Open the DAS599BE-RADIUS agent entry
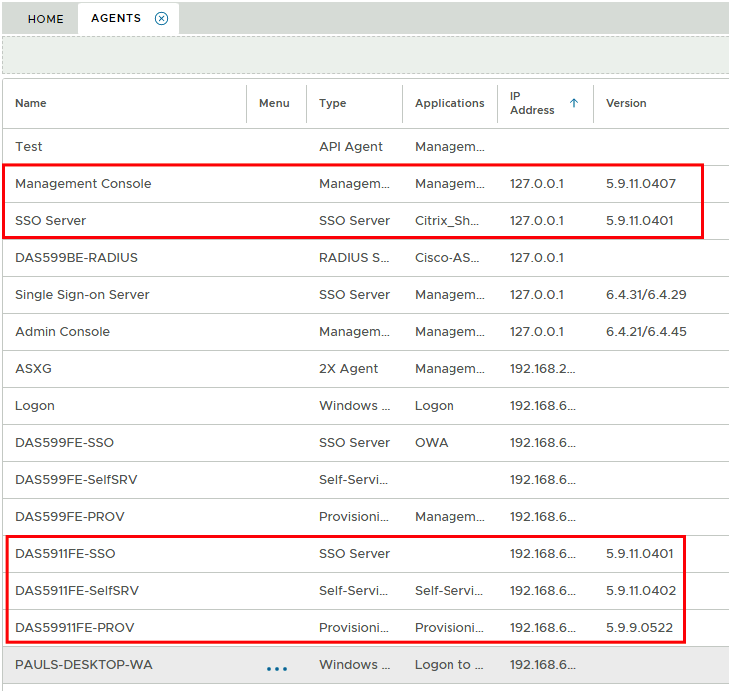Screen dimensions: 729x691 (x=76, y=258)
